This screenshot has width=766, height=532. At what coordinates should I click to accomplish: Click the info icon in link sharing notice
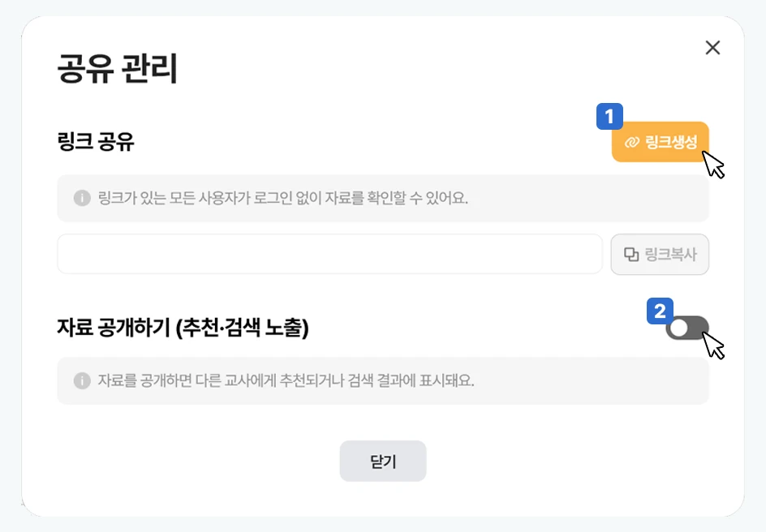click(81, 199)
